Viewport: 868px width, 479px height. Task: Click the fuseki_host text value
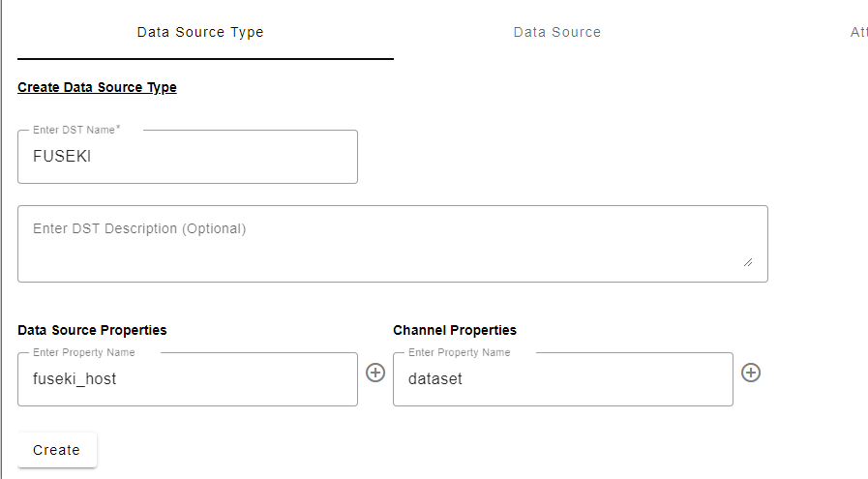point(75,379)
